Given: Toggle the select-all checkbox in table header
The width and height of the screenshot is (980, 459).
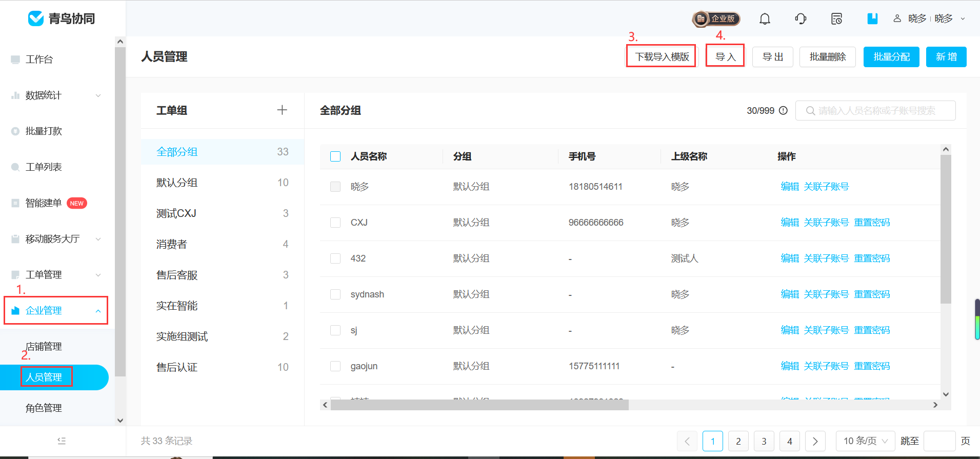Looking at the screenshot, I should click(x=335, y=156).
